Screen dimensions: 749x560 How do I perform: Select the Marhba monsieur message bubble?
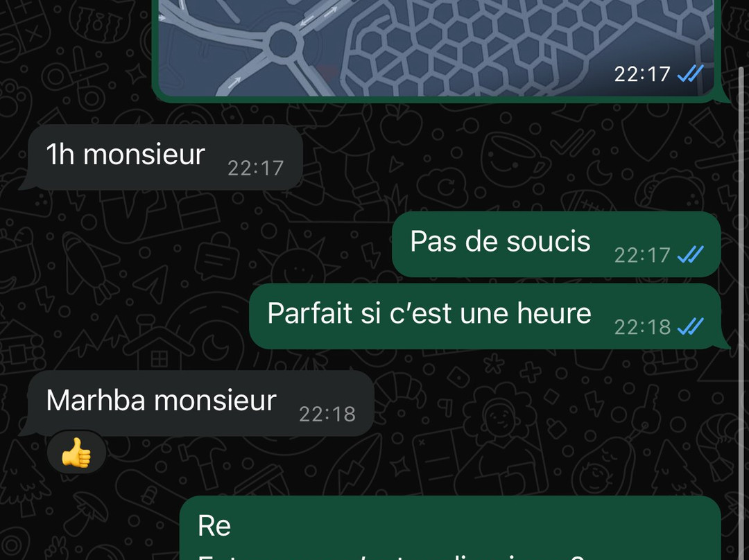200,403
